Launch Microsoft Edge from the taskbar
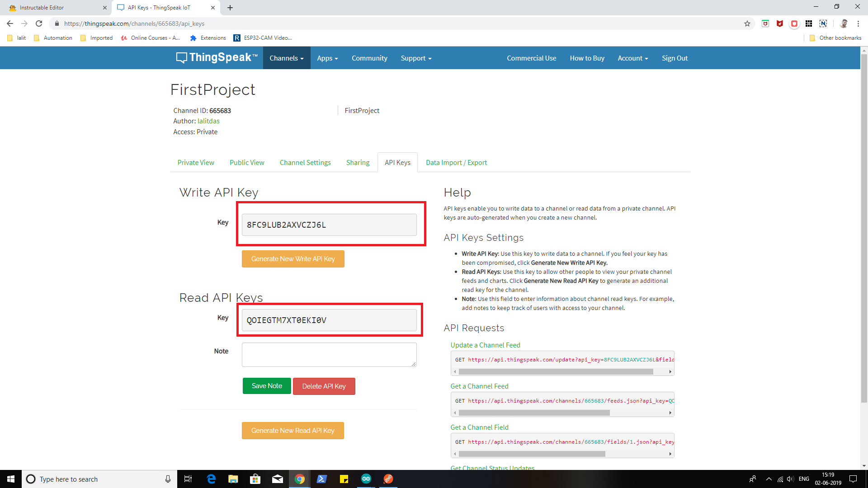The width and height of the screenshot is (868, 488). [x=211, y=479]
